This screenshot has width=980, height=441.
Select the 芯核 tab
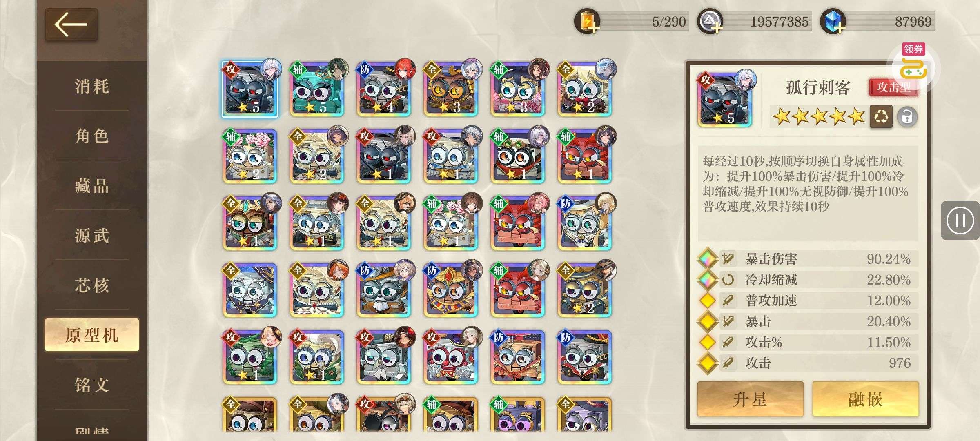[92, 285]
